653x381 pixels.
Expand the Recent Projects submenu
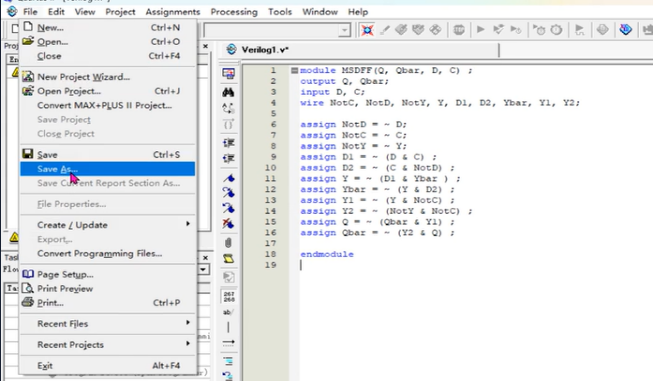108,344
